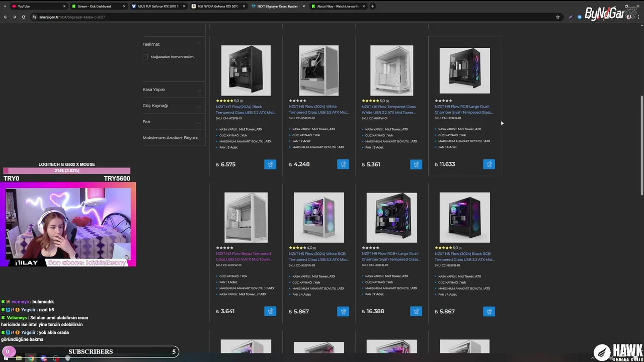Click the star rating of H6 Flow White
This screenshot has height=362, width=644.
[x=370, y=101]
